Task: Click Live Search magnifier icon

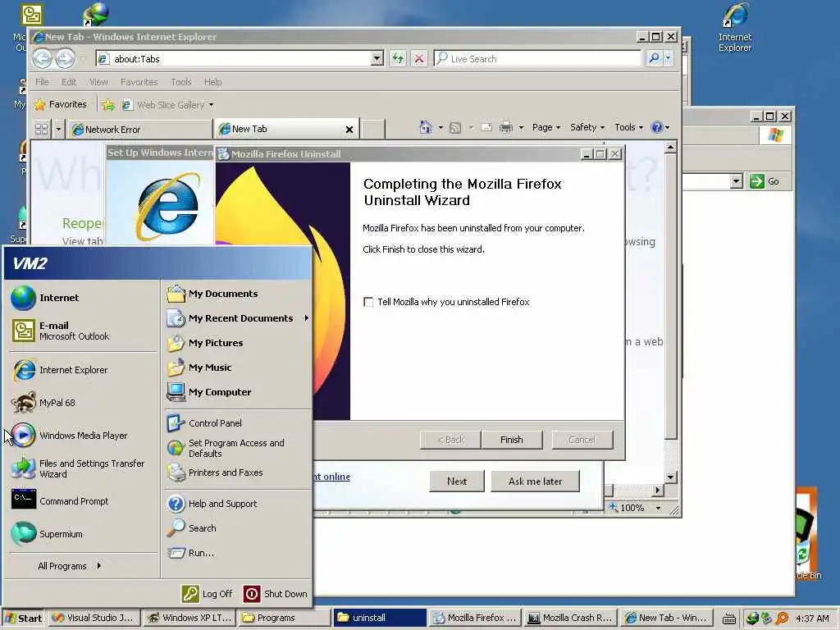Action: tap(654, 58)
